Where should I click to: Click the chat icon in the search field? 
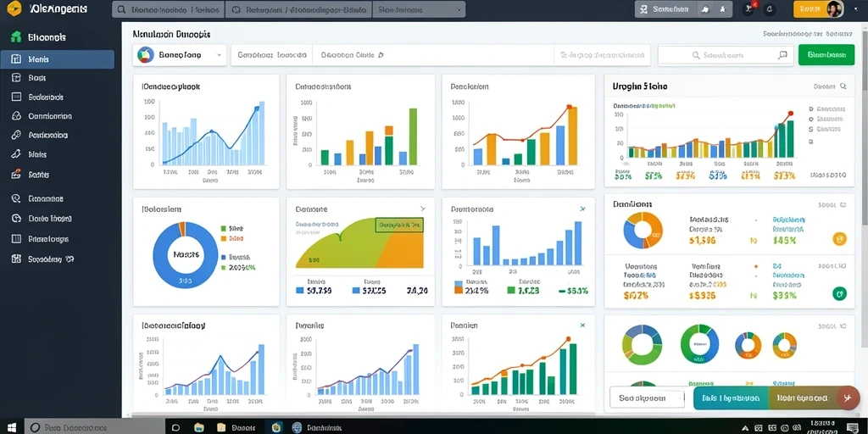(782, 55)
